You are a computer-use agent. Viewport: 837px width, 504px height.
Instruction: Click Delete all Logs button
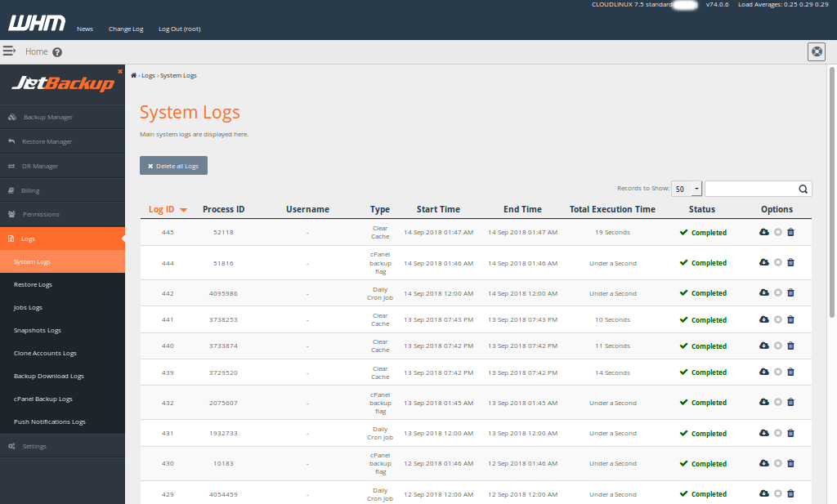click(x=173, y=165)
